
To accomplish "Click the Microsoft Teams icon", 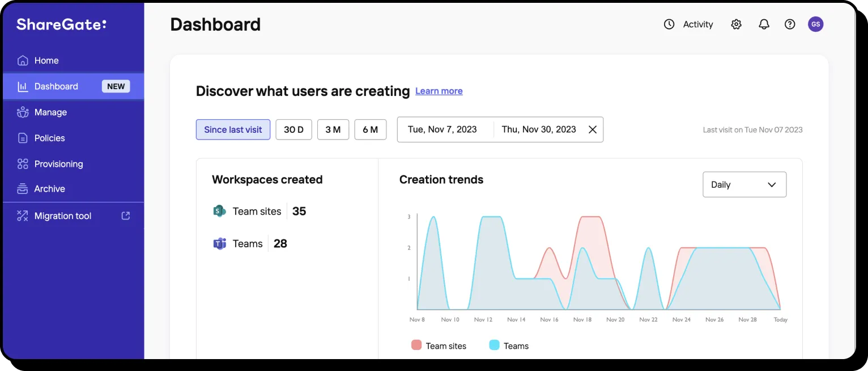I will click(x=219, y=243).
